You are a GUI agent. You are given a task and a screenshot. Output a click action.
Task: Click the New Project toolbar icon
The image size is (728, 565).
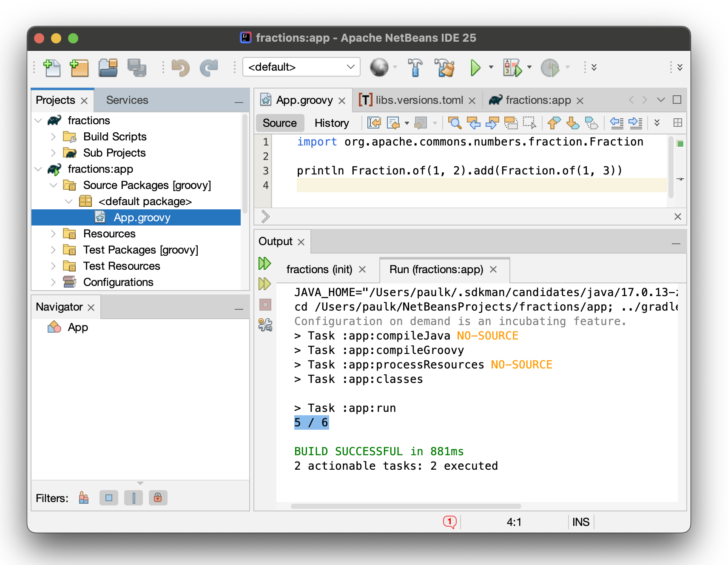coord(79,68)
